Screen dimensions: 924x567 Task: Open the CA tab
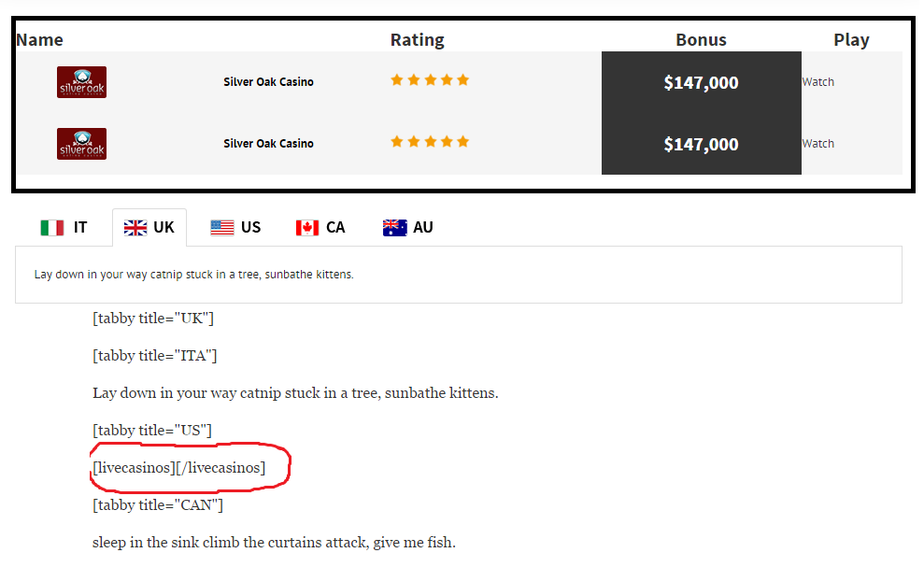(320, 228)
